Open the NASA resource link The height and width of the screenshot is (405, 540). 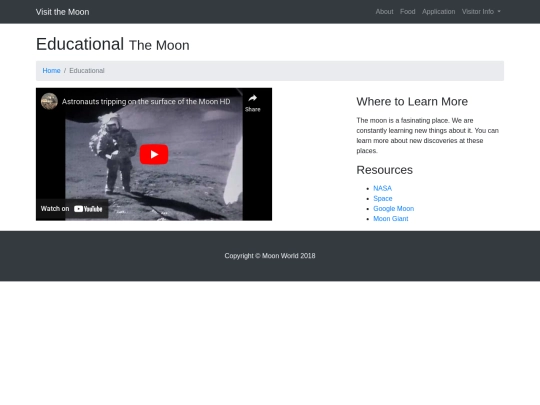click(x=382, y=188)
